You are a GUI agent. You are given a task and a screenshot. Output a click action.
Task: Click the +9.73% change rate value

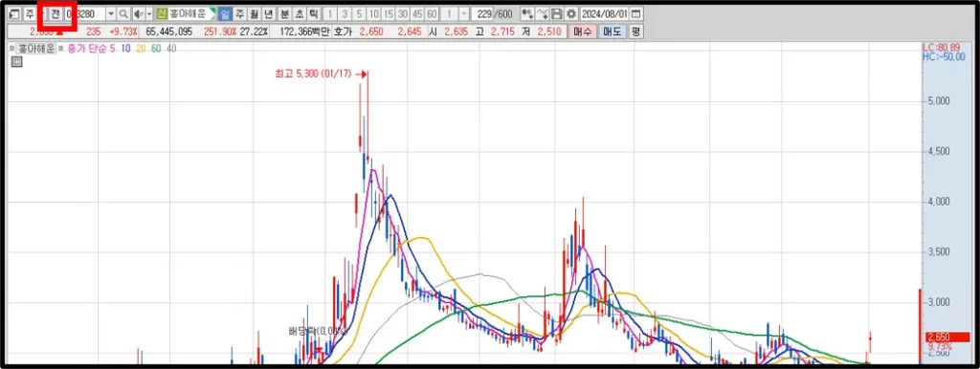[x=123, y=32]
